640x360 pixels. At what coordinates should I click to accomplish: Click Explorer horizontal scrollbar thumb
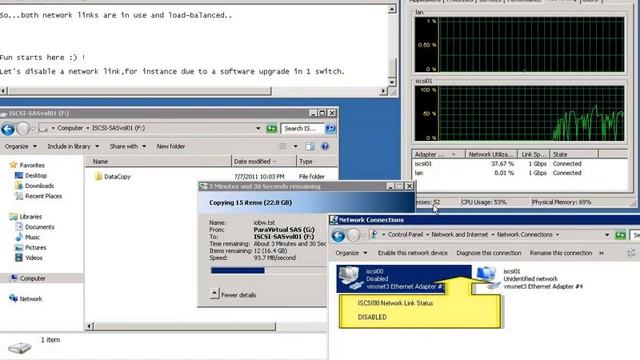pyautogui.click(x=185, y=326)
